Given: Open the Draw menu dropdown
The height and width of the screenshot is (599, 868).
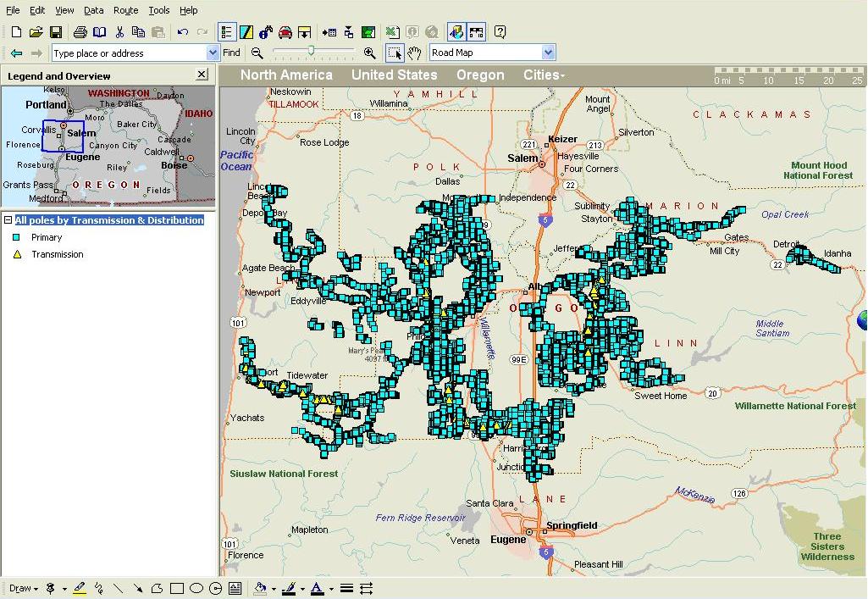Looking at the screenshot, I should pyautogui.click(x=24, y=588).
